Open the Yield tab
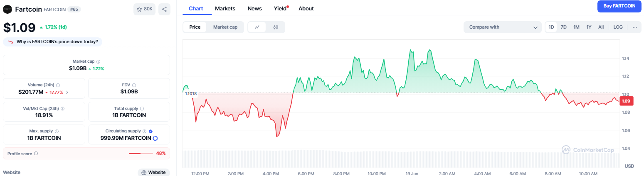Image resolution: width=644 pixels, height=176 pixels. coord(281,8)
